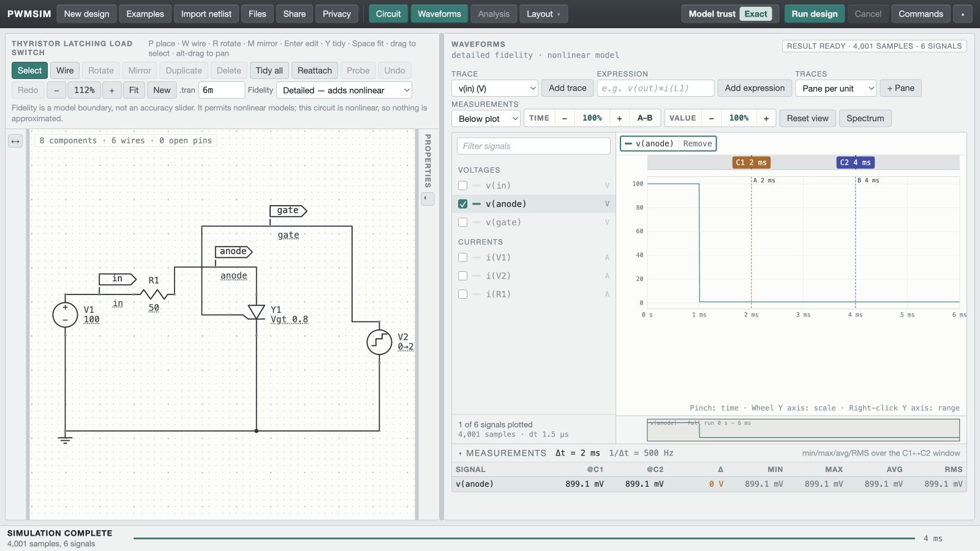Remove the v(anode) trace

[698, 144]
